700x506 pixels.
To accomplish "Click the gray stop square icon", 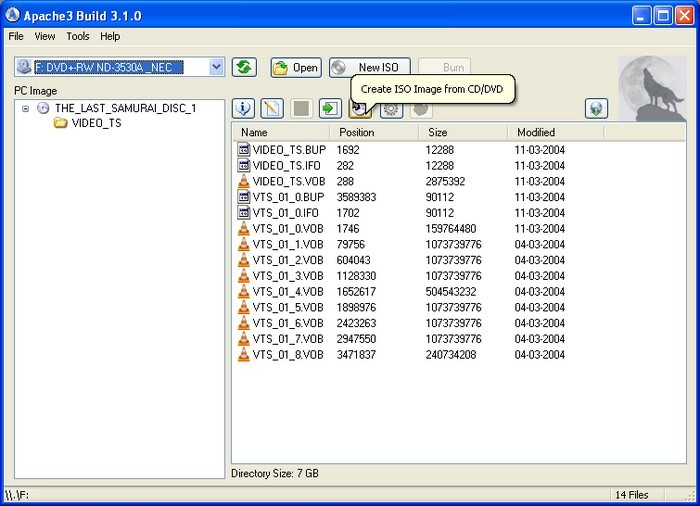I will (301, 109).
